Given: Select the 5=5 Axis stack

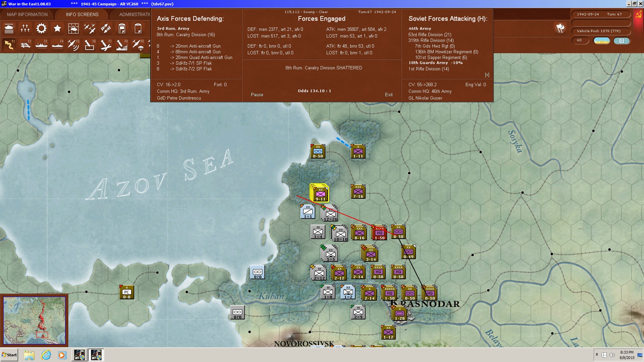Looking at the screenshot, I should [x=330, y=254].
